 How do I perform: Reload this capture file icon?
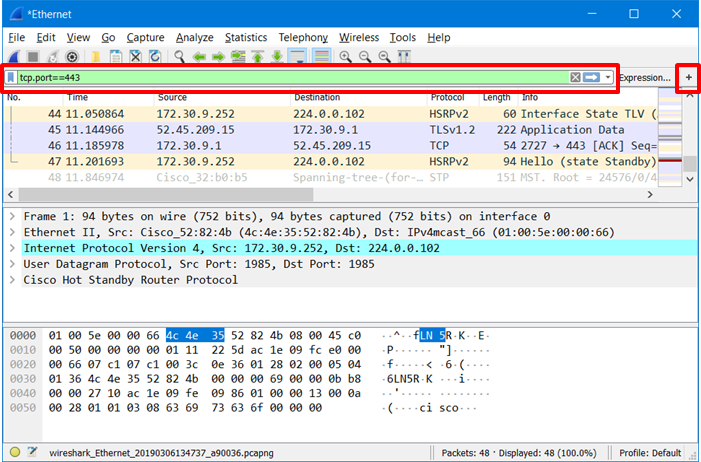[155, 57]
